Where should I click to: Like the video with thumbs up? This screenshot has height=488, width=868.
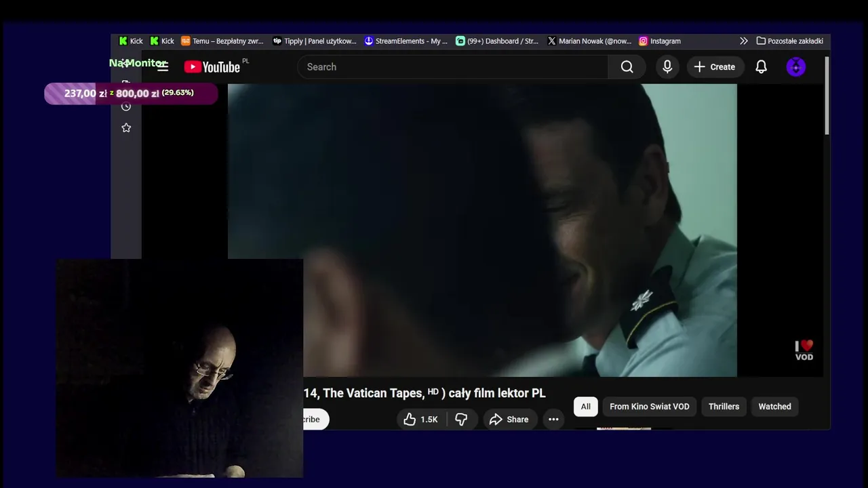pos(421,420)
